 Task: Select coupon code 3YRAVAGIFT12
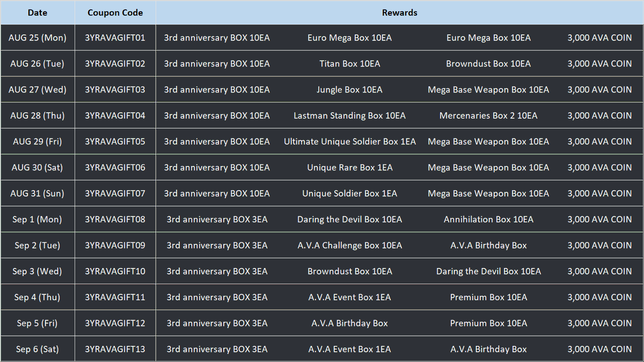115,323
